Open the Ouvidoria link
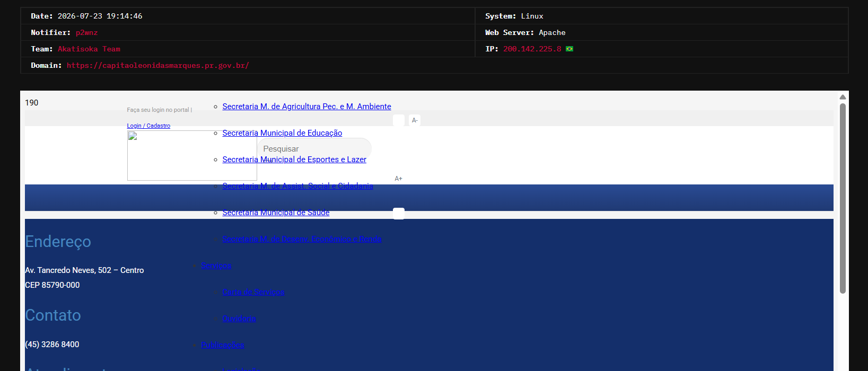Image resolution: width=868 pixels, height=371 pixels. pyautogui.click(x=239, y=319)
